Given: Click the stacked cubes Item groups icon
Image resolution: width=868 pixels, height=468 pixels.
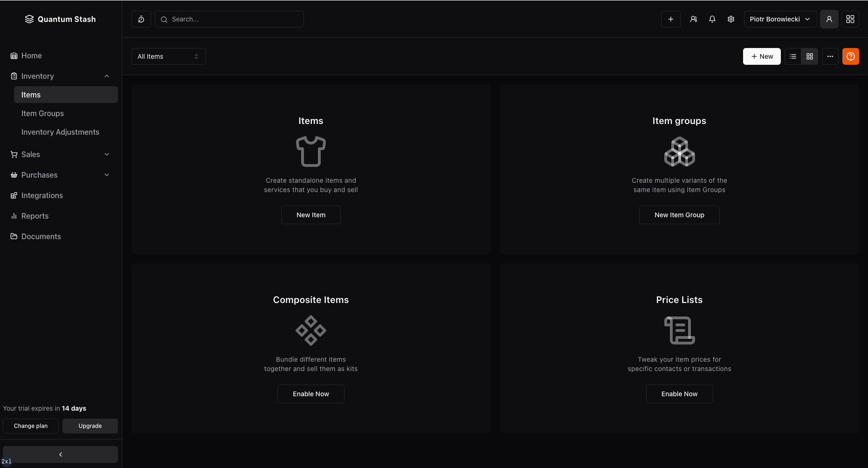Looking at the screenshot, I should (x=680, y=151).
